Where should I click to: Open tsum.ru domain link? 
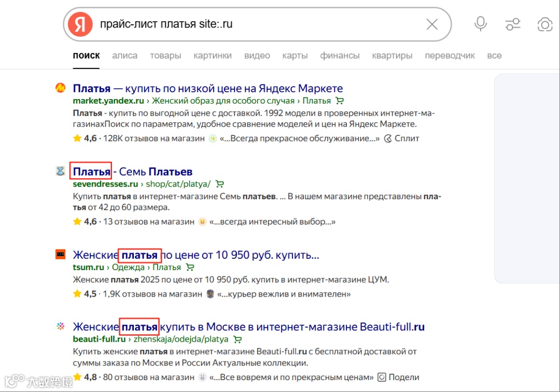point(88,268)
